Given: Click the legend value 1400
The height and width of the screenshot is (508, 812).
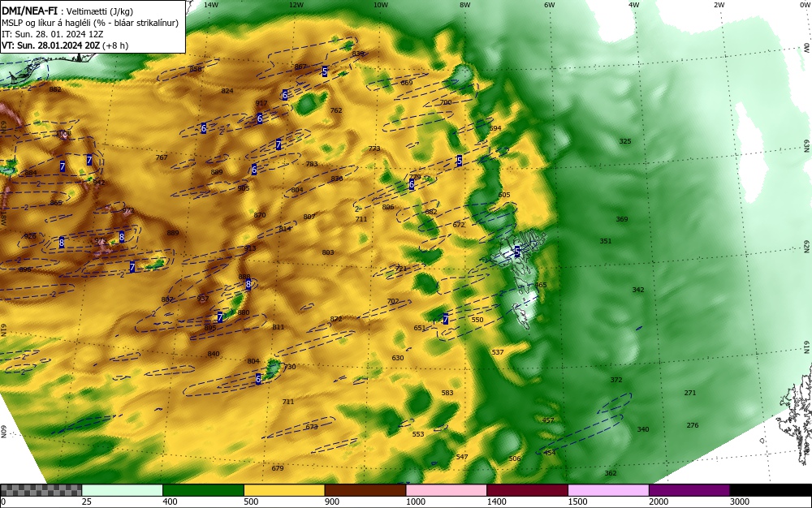Looking at the screenshot, I should tap(496, 502).
